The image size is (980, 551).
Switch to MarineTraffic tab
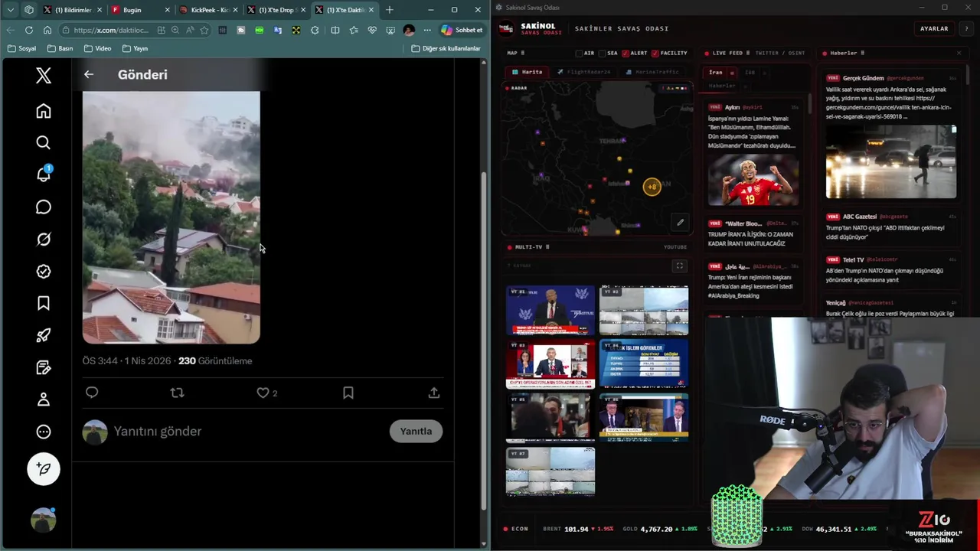click(652, 72)
